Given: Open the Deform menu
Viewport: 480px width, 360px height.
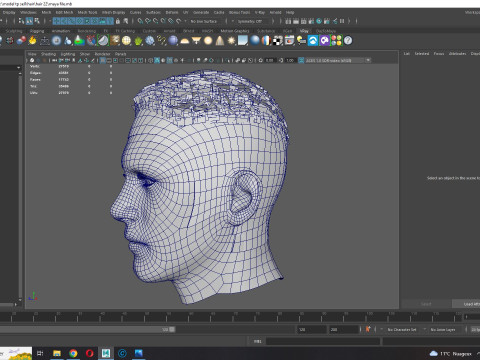Looking at the screenshot, I should click(x=172, y=12).
